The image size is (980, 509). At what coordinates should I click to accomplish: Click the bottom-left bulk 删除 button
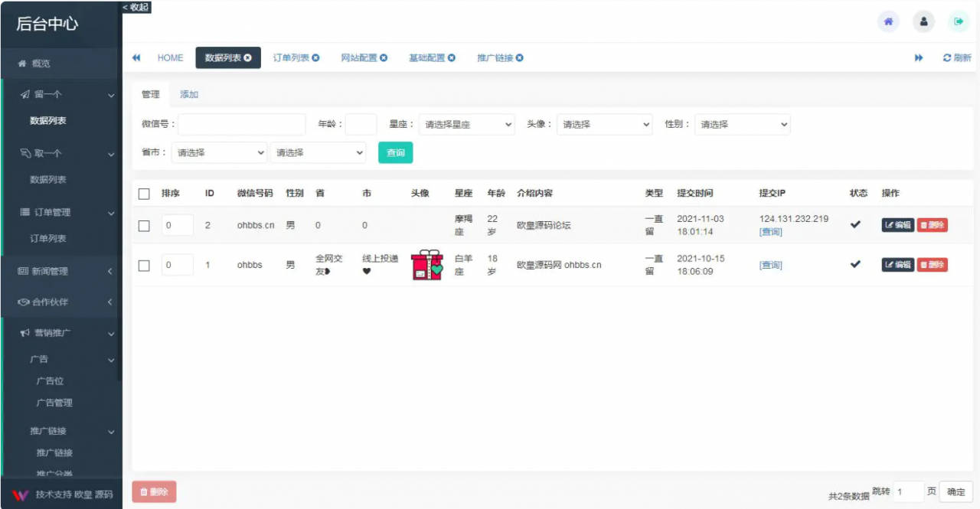154,492
